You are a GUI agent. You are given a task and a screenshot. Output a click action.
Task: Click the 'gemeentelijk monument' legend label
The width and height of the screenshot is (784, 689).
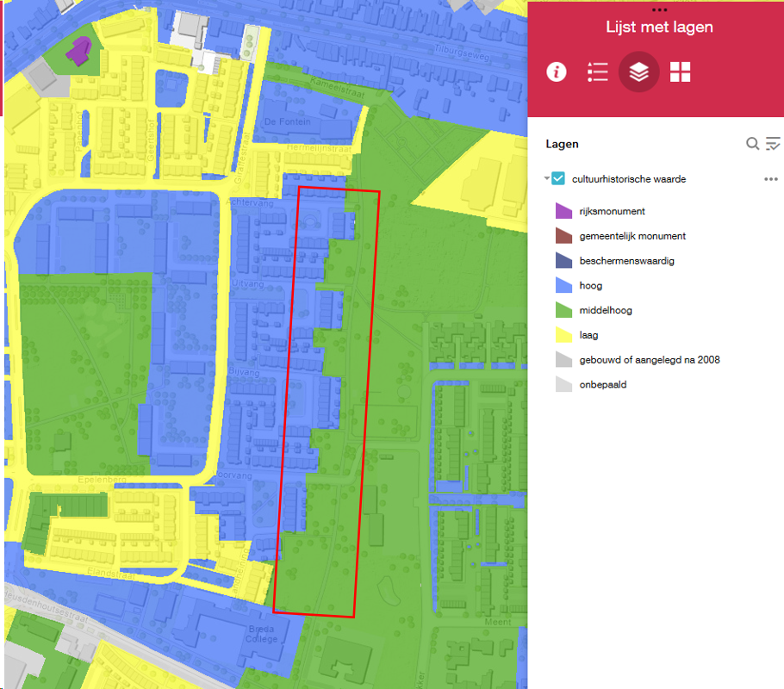point(632,236)
